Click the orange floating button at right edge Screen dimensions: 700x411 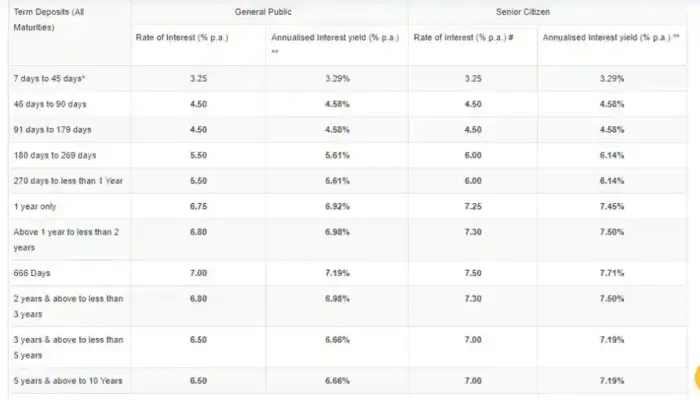(x=694, y=377)
